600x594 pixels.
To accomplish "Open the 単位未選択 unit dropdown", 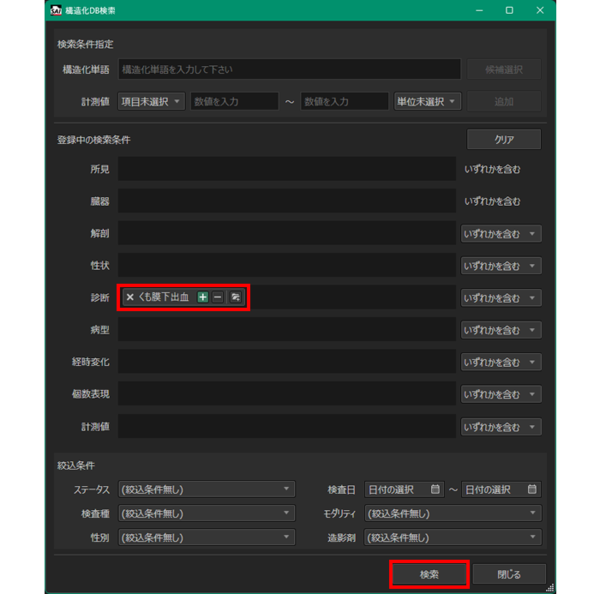I will 427,101.
